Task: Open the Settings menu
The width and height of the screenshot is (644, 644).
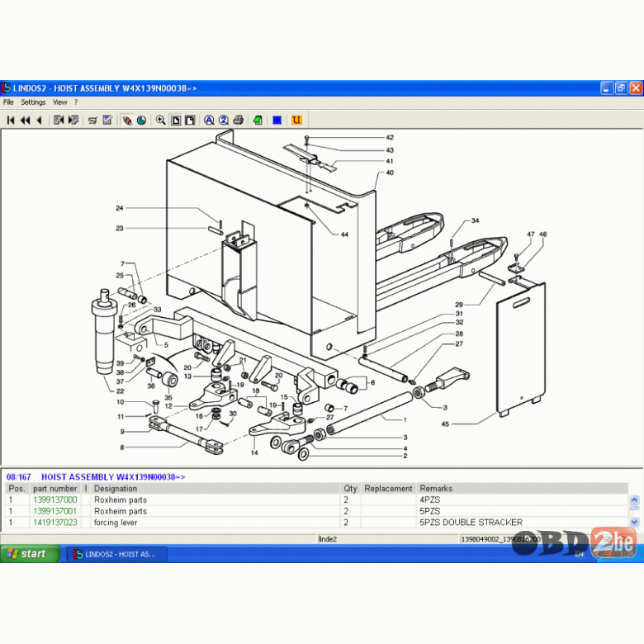Action: tap(33, 102)
